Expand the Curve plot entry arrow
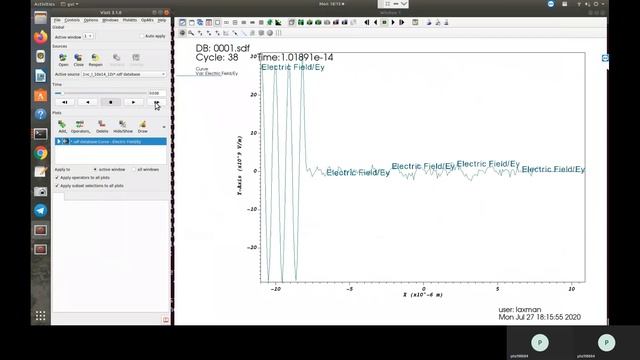Viewport: 640px width, 360px height. pyautogui.click(x=59, y=142)
